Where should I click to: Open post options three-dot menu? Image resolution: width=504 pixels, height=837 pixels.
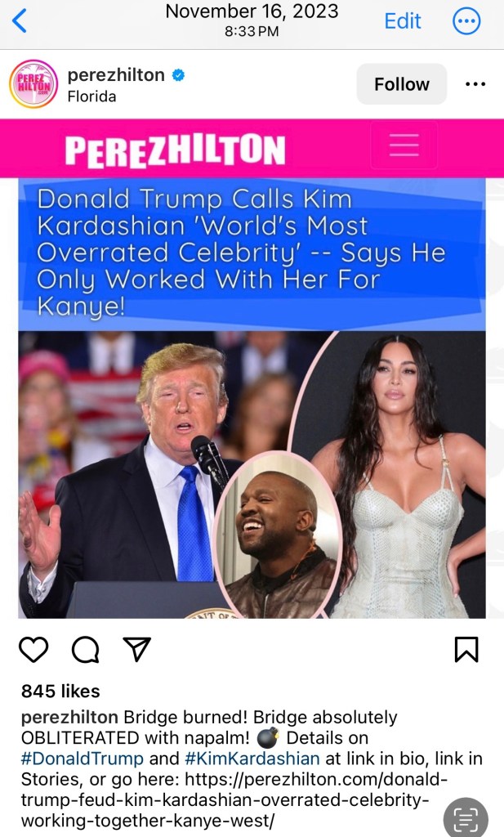point(475,84)
